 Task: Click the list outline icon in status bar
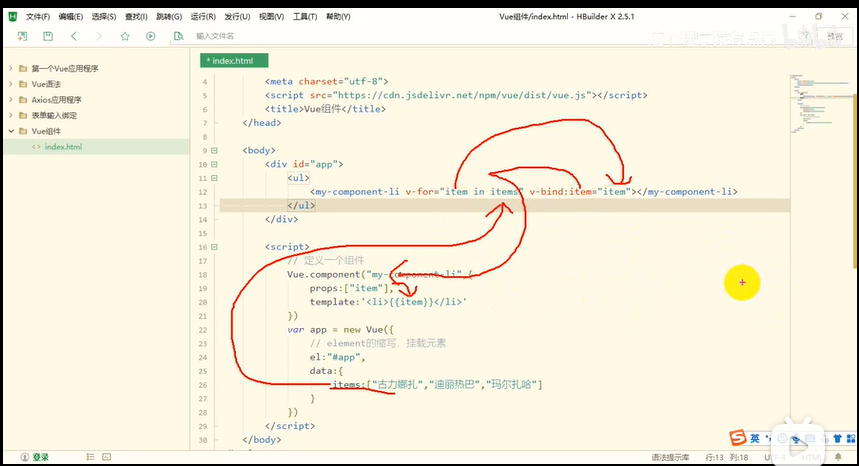coord(90,457)
